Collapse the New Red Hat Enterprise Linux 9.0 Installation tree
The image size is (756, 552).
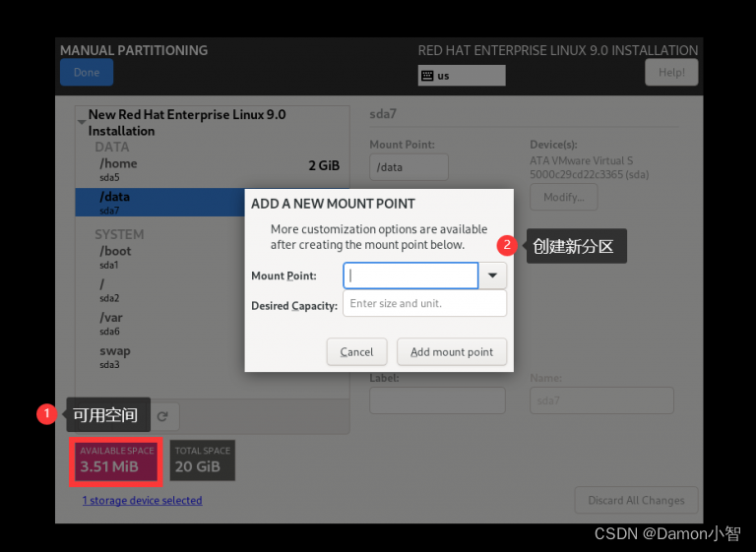[x=82, y=122]
